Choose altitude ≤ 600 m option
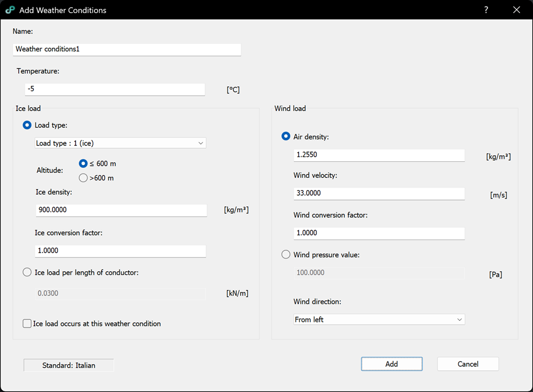The width and height of the screenshot is (533, 392). [83, 163]
